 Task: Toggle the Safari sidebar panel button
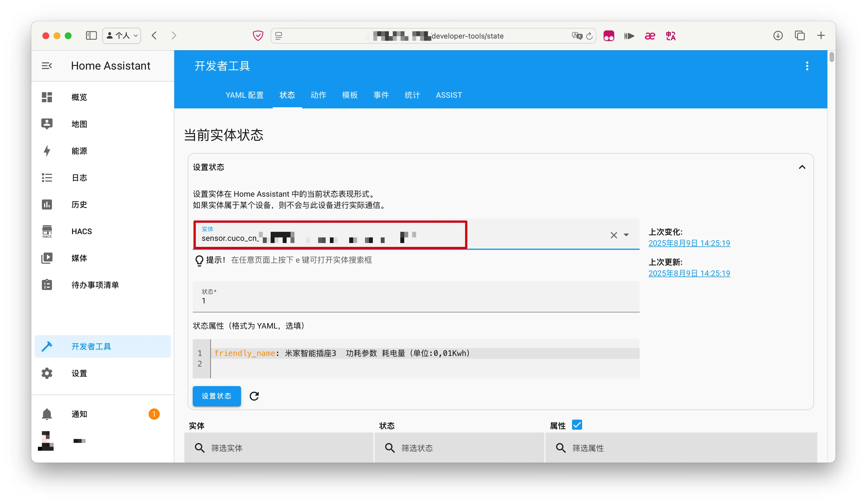[91, 36]
